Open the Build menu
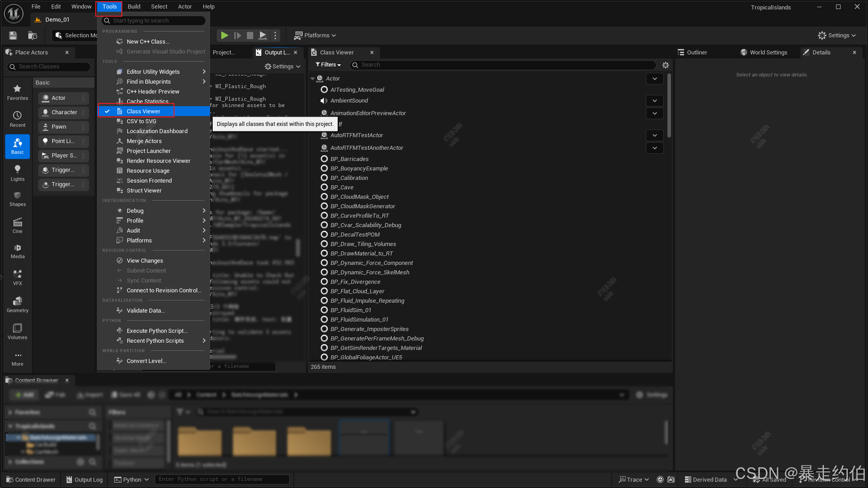This screenshot has height=488, width=868. (134, 6)
